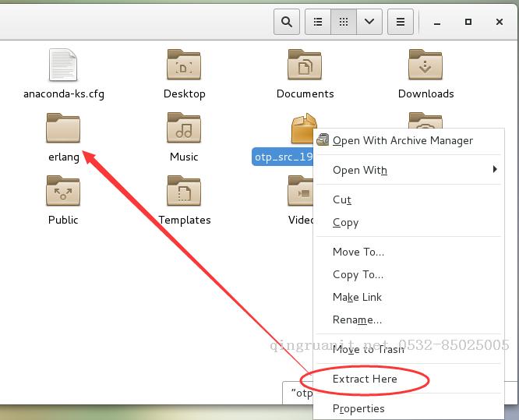Select the Public folder icon
Screen dimensions: 519x420
[x=63, y=192]
